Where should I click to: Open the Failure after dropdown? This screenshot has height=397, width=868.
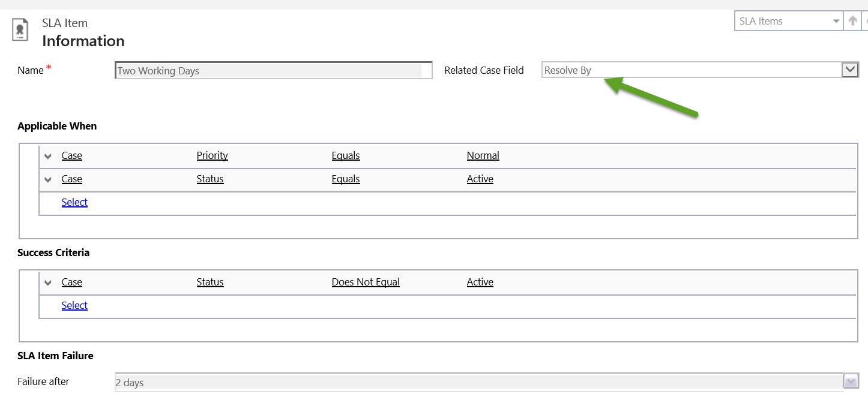tap(851, 381)
